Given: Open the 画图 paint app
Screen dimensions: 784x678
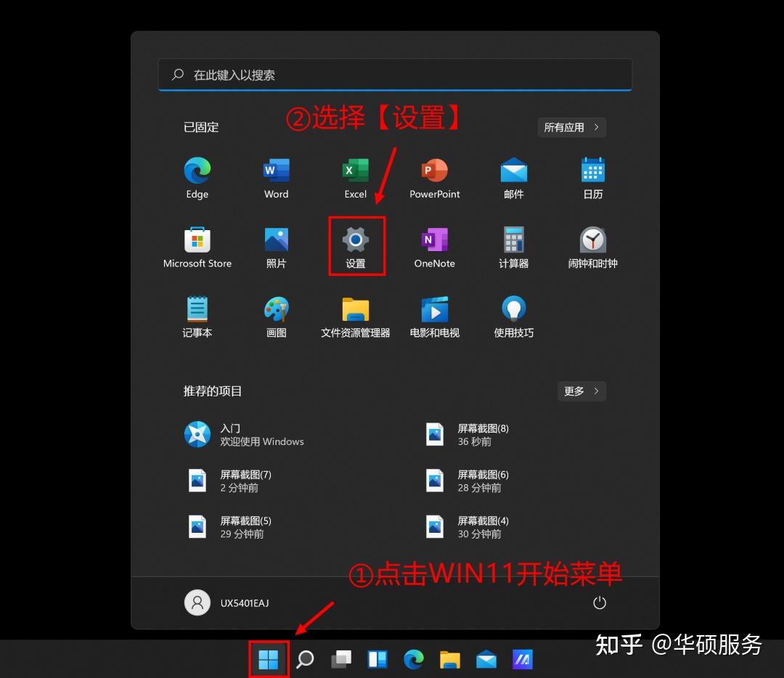Looking at the screenshot, I should (276, 316).
